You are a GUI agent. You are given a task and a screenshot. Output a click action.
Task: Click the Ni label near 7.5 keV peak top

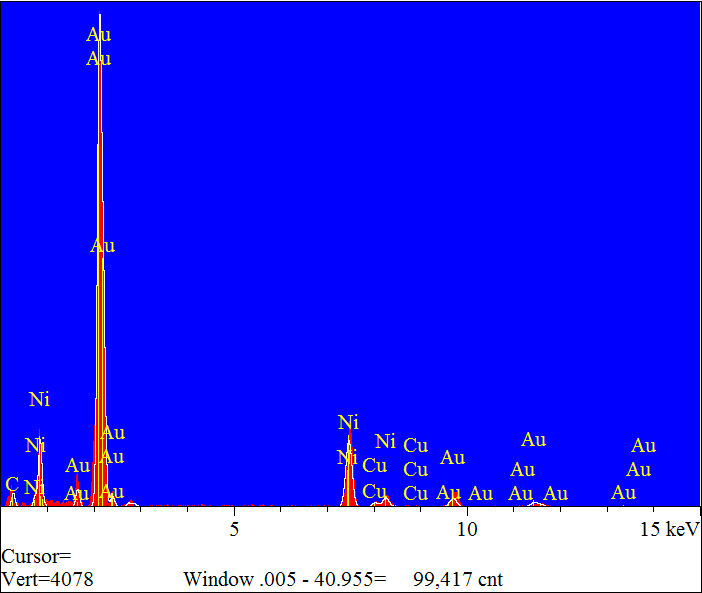[x=348, y=423]
